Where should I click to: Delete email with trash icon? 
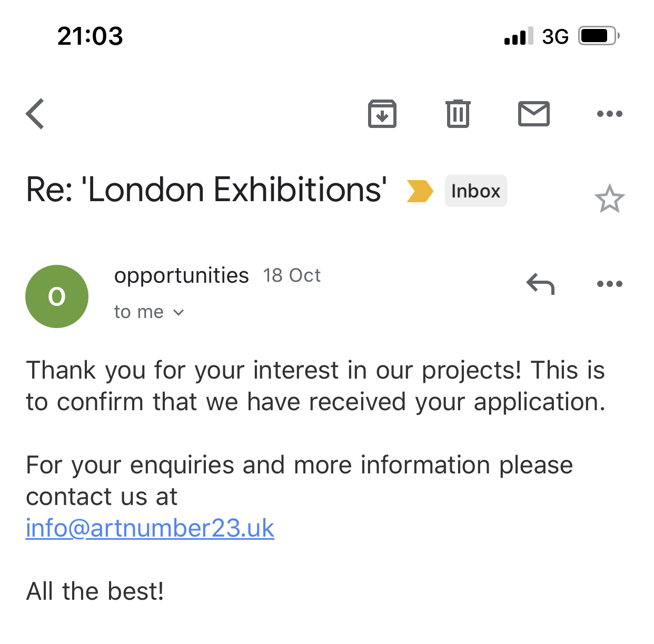click(458, 114)
